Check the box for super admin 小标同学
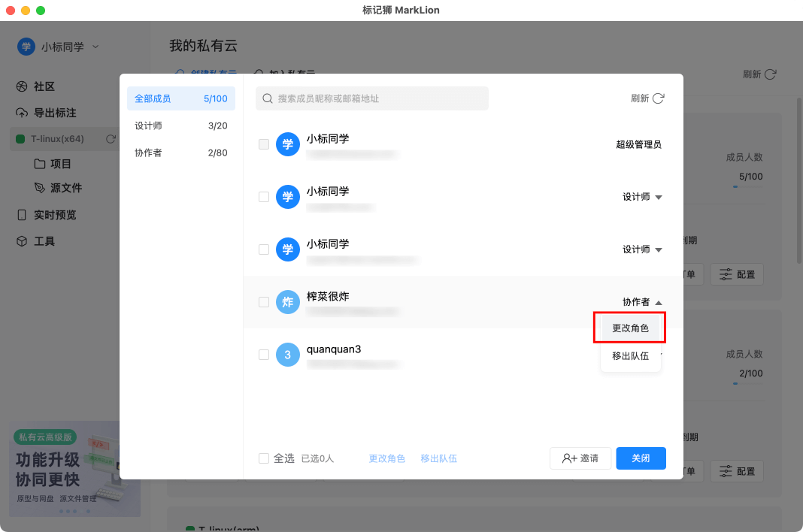Screen dimensions: 803x532 [264, 144]
